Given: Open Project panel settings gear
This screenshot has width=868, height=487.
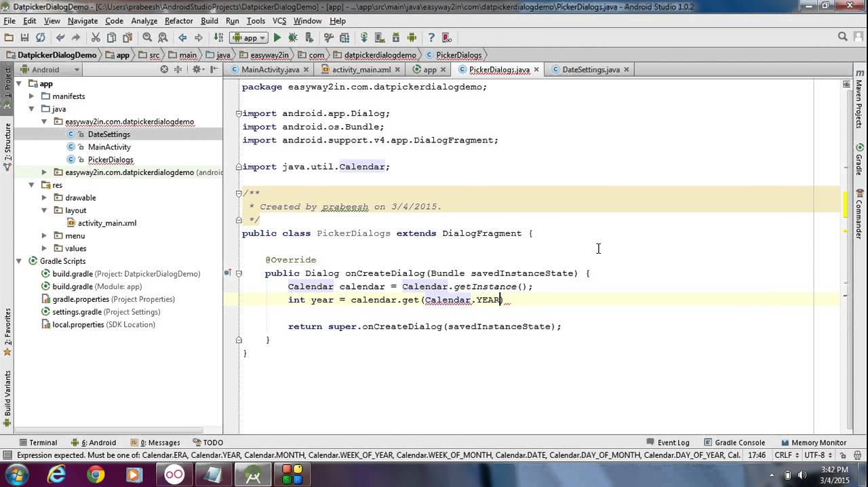Looking at the screenshot, I should click(x=197, y=69).
